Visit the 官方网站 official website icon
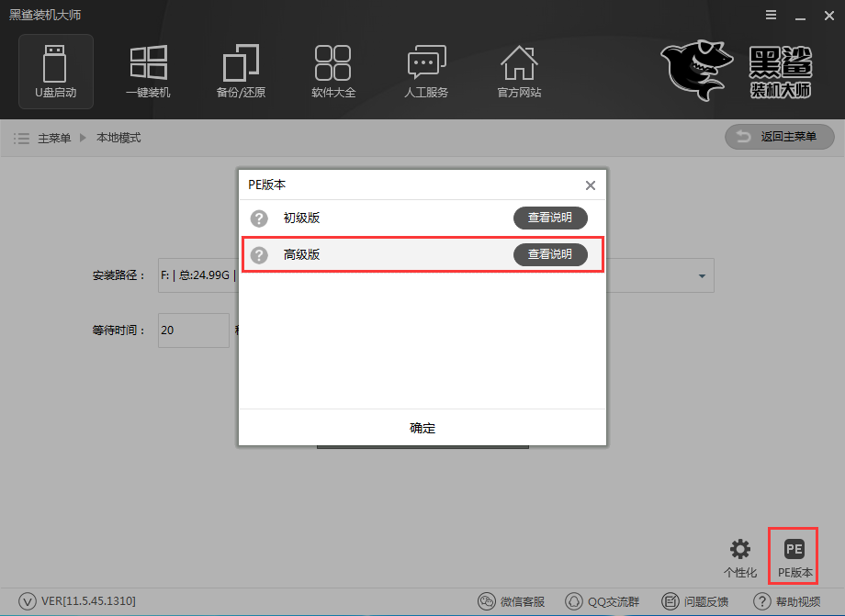This screenshot has height=616, width=845. 519,71
